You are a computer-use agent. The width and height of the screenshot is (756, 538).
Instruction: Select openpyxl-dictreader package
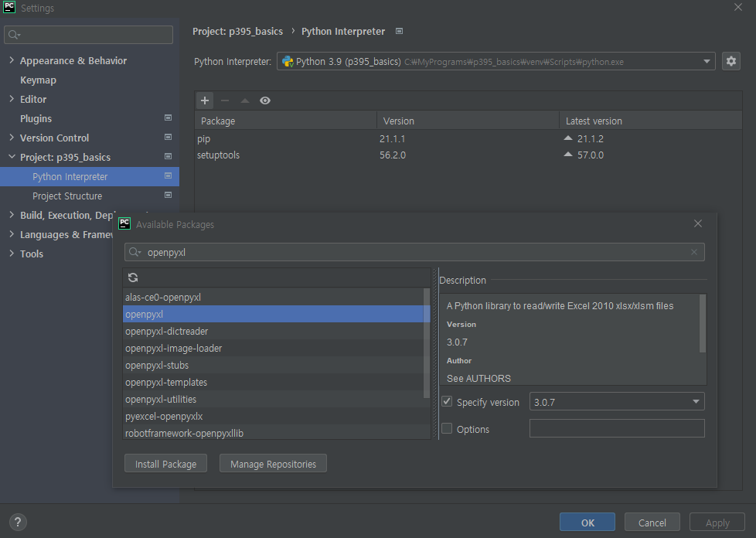pos(273,331)
